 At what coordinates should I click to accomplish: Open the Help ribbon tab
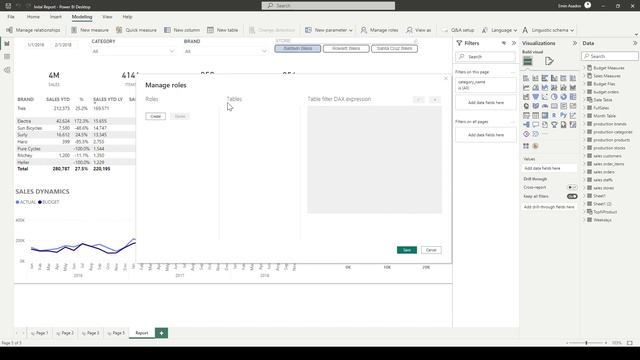tap(127, 17)
